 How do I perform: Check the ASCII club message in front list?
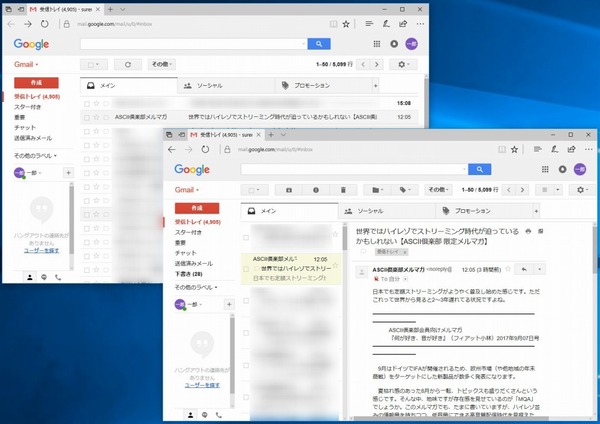click(246, 269)
